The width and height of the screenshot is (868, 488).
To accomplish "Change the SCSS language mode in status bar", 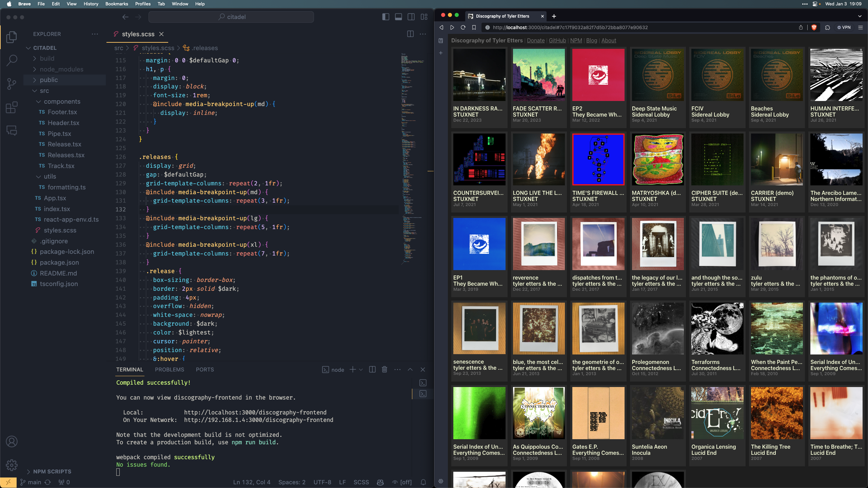I will (x=361, y=482).
